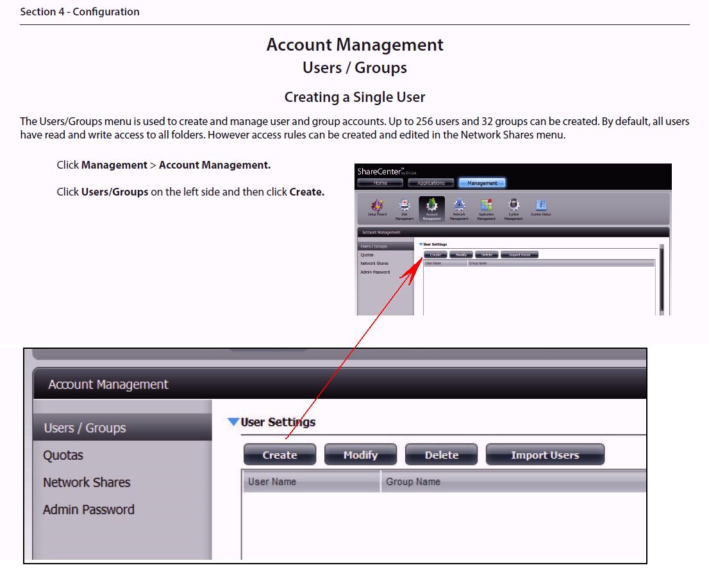Click the 'Creating a Single User' heading
The width and height of the screenshot is (709, 588).
point(354,97)
